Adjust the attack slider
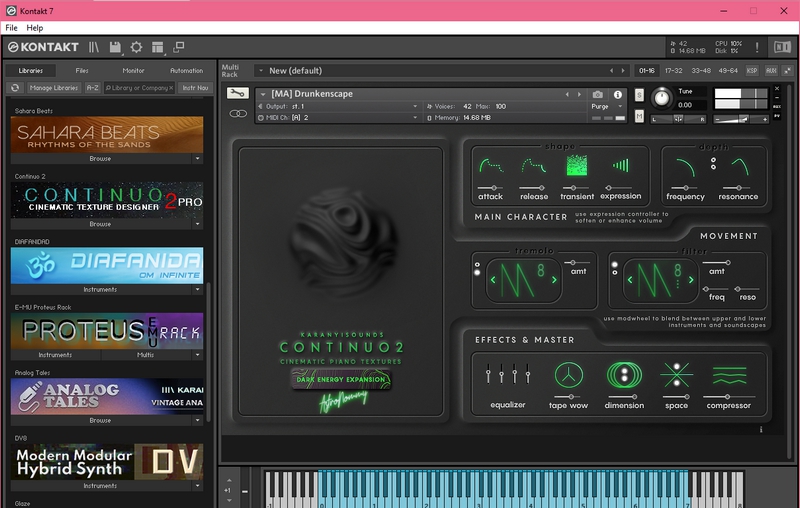This screenshot has width=800, height=508. (x=490, y=187)
